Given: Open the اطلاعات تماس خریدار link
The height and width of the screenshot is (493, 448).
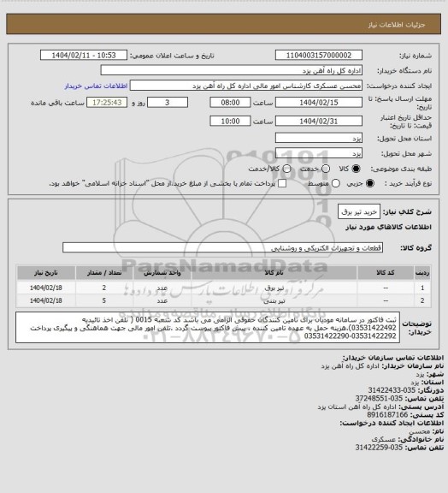Looking at the screenshot, I should [x=96, y=86].
